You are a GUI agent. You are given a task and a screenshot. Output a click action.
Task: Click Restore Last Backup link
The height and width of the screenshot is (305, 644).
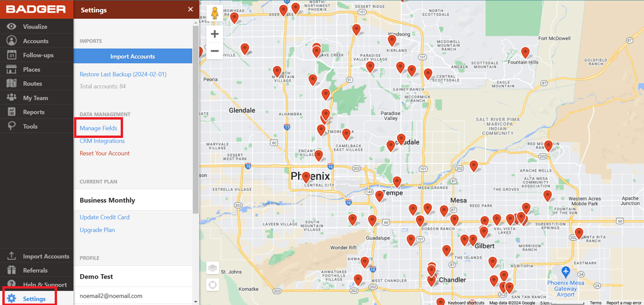coord(123,74)
